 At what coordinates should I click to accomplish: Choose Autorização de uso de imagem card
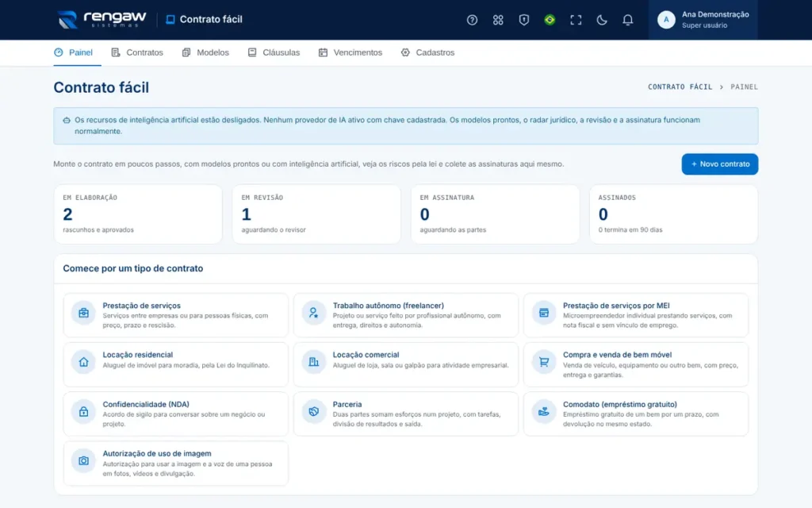pos(175,463)
